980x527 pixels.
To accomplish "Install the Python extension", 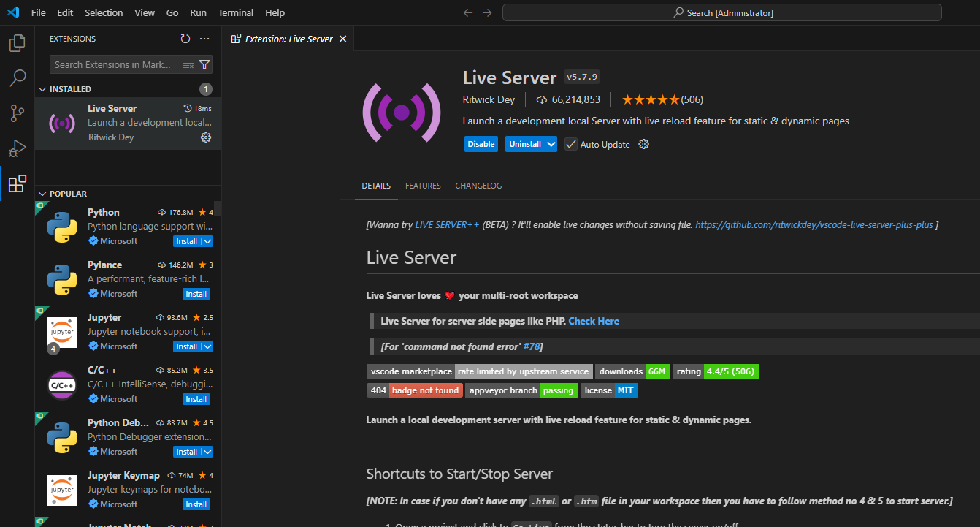I will pos(187,241).
